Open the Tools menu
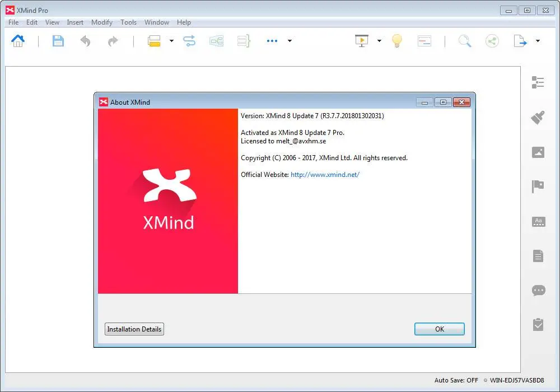The height and width of the screenshot is (392, 560). pyautogui.click(x=128, y=22)
